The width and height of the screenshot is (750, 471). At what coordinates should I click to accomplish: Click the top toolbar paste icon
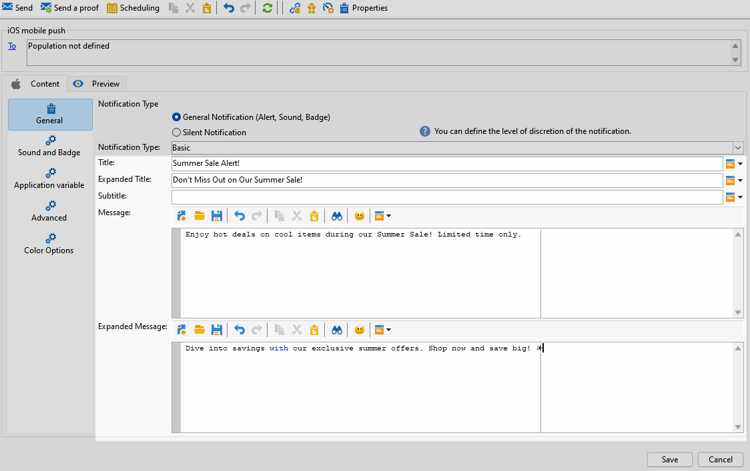[x=207, y=8]
